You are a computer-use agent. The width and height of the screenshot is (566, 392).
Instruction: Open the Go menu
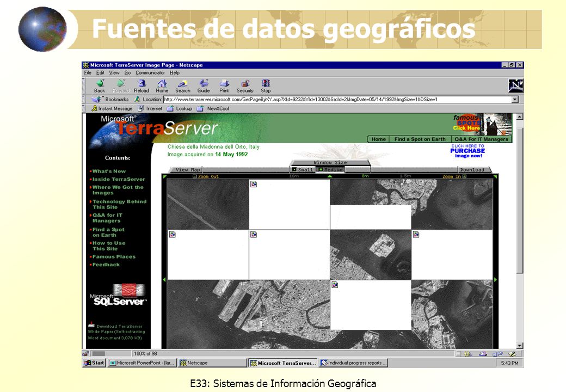point(127,72)
